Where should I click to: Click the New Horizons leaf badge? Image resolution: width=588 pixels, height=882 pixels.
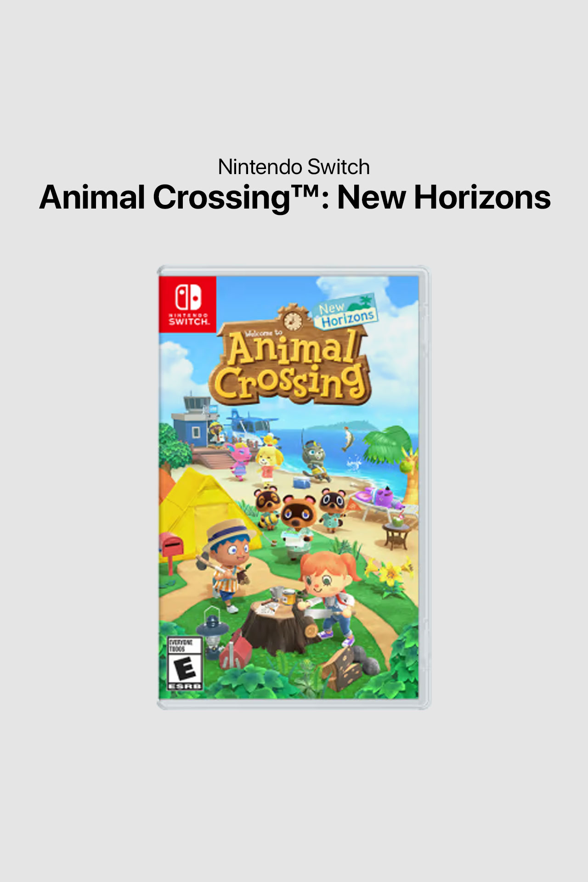pos(347,312)
